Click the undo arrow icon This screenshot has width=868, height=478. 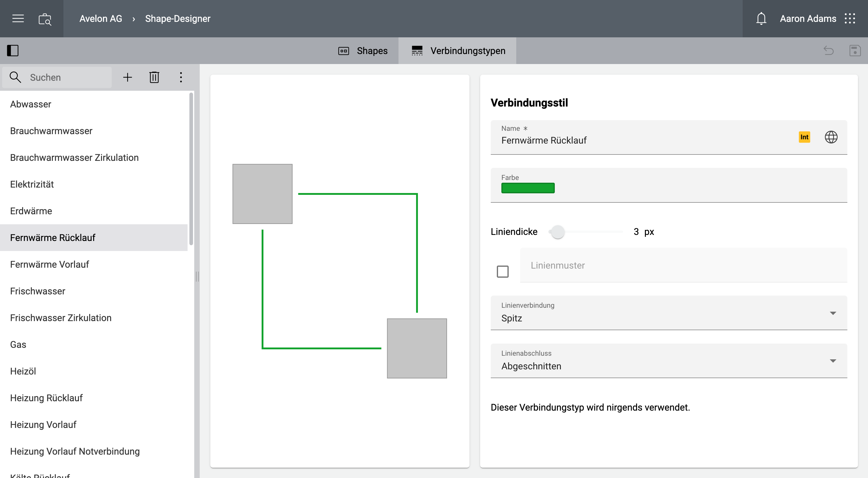(x=829, y=50)
